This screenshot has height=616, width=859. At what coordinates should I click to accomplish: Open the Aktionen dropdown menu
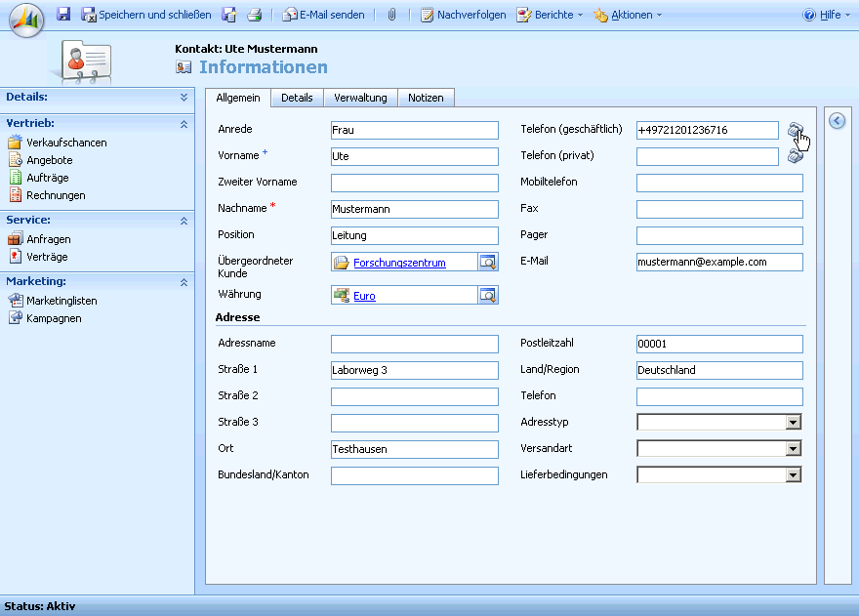[x=628, y=15]
